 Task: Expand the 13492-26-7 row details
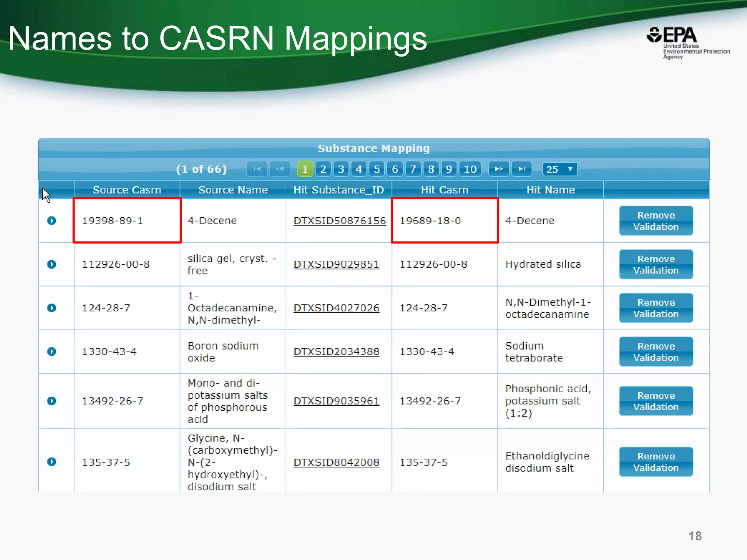coord(52,401)
